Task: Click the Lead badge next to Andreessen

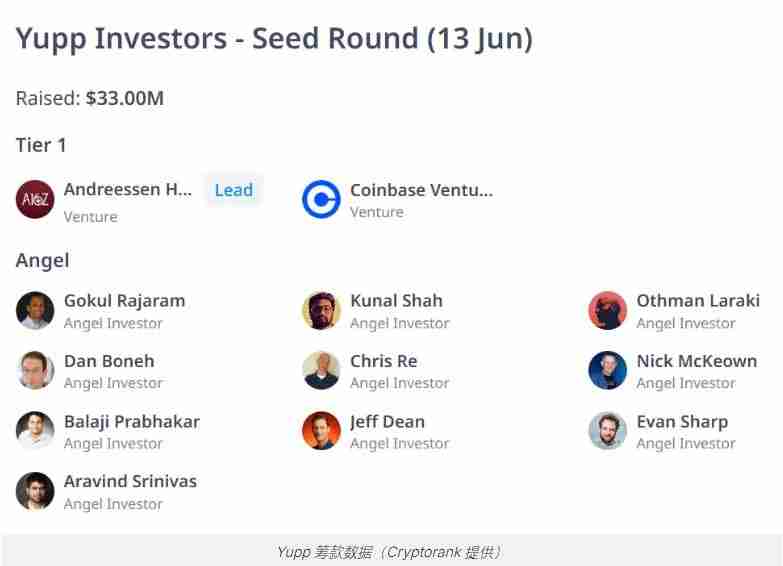Action: click(x=233, y=190)
